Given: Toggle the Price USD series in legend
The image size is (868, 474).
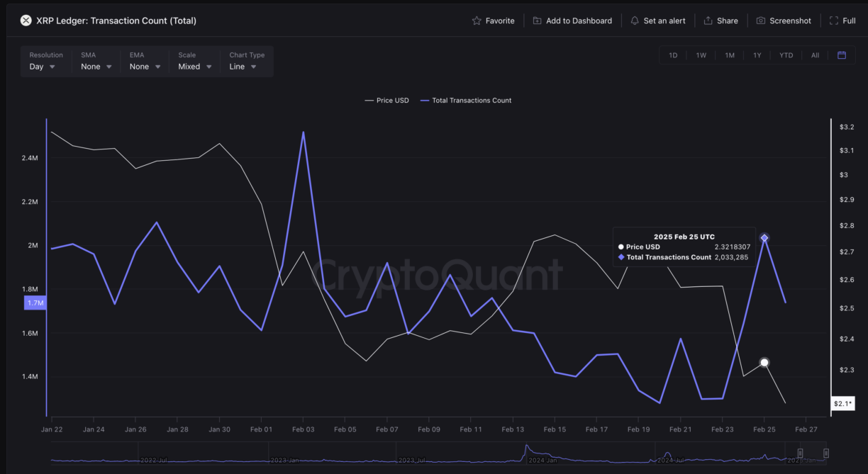Looking at the screenshot, I should [x=387, y=100].
